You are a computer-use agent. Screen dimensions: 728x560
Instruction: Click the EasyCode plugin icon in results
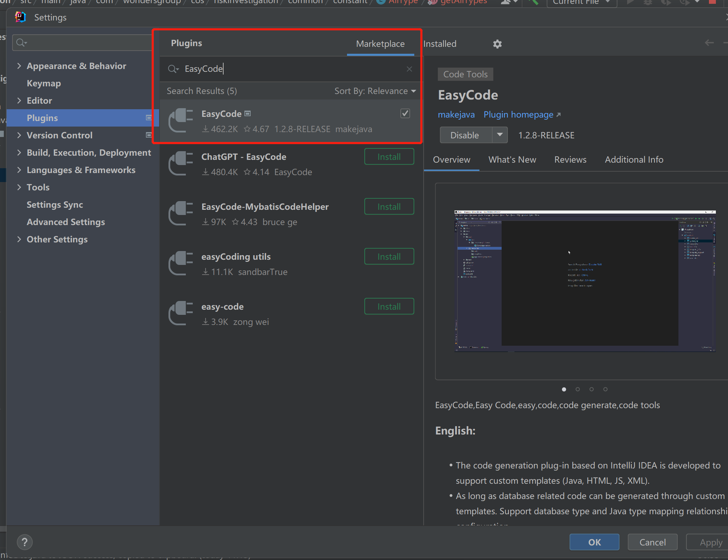pos(181,121)
